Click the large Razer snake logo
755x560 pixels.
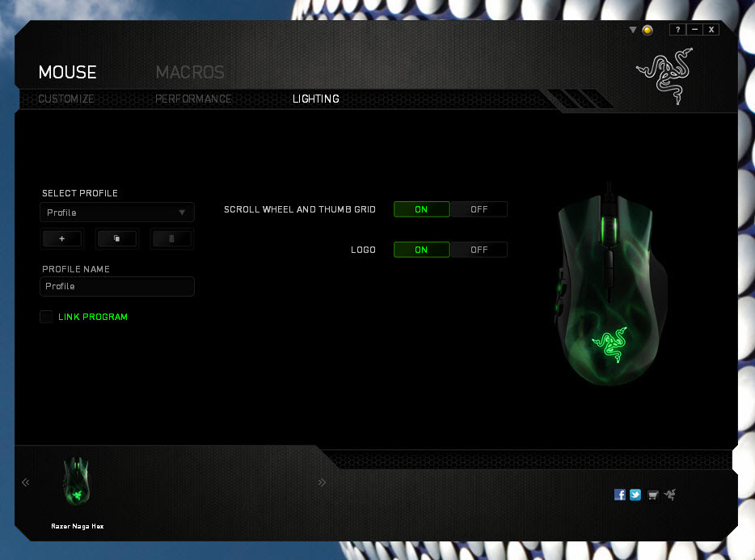pyautogui.click(x=665, y=76)
